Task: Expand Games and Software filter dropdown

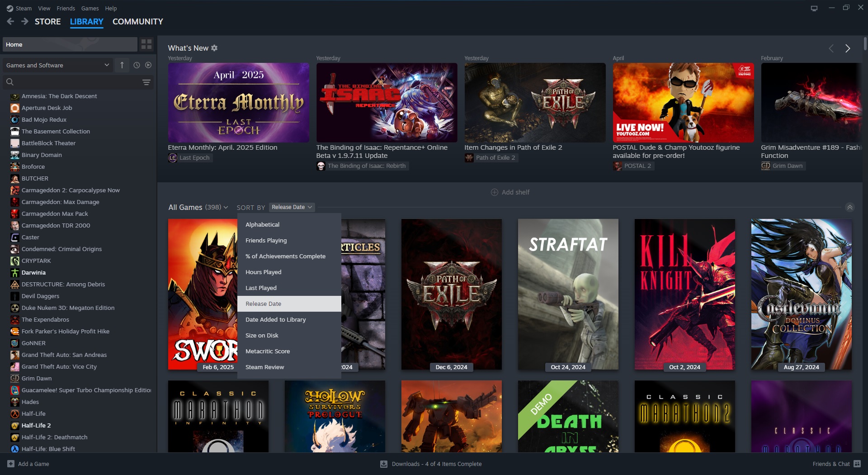Action: [x=57, y=65]
